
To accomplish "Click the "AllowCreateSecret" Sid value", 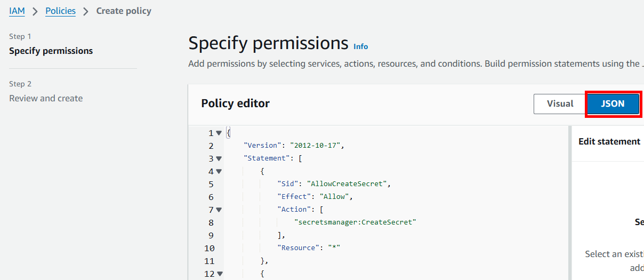I will [x=347, y=184].
